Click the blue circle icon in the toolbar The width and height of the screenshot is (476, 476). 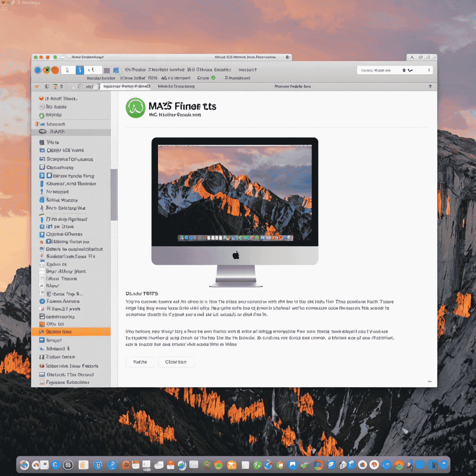click(38, 70)
